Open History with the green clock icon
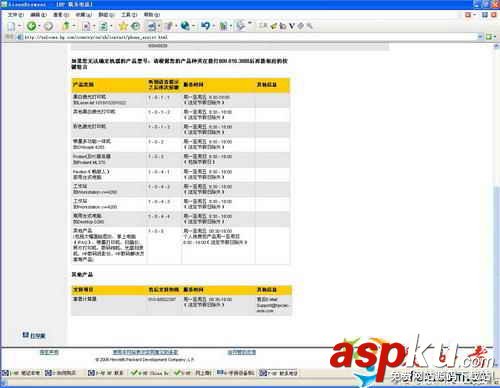This screenshot has width=500, height=388. tap(135, 26)
